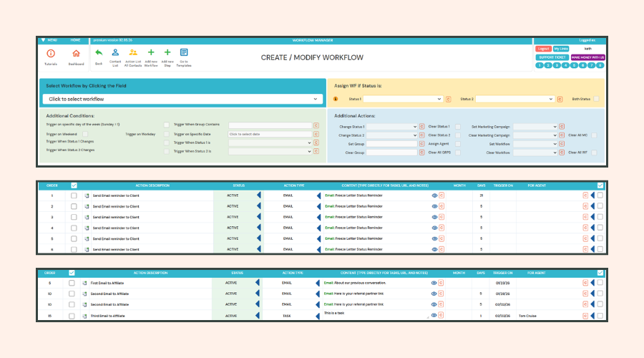Screen dimensions: 644x358
Task: Open the Status 1 dropdown
Action: click(x=402, y=99)
